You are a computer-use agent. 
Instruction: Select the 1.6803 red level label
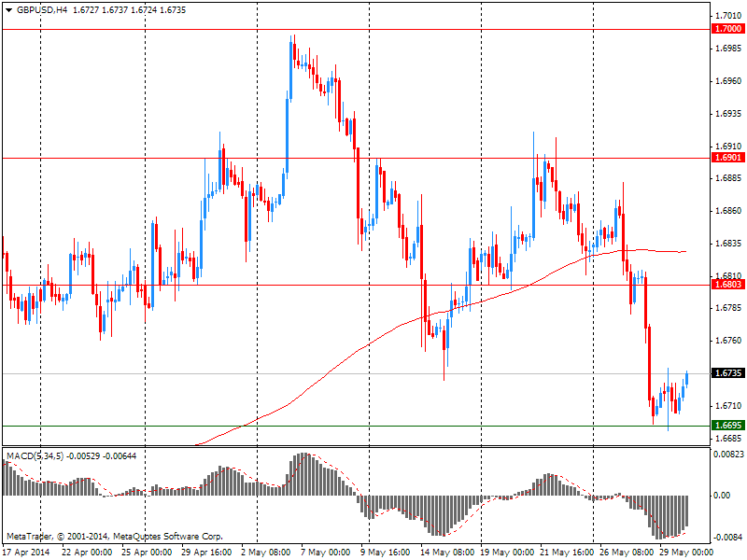(x=728, y=285)
